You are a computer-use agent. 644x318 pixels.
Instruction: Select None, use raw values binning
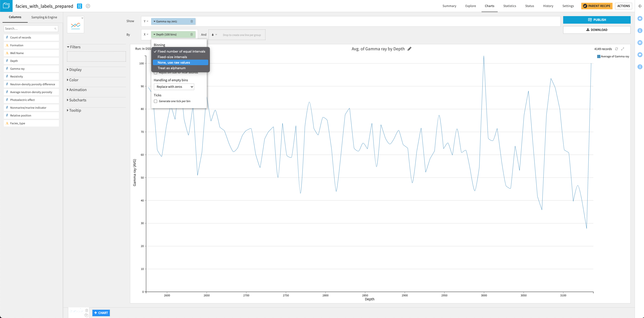point(174,62)
